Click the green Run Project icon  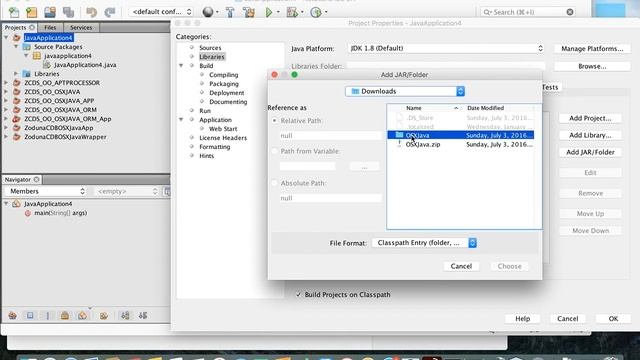[269, 12]
